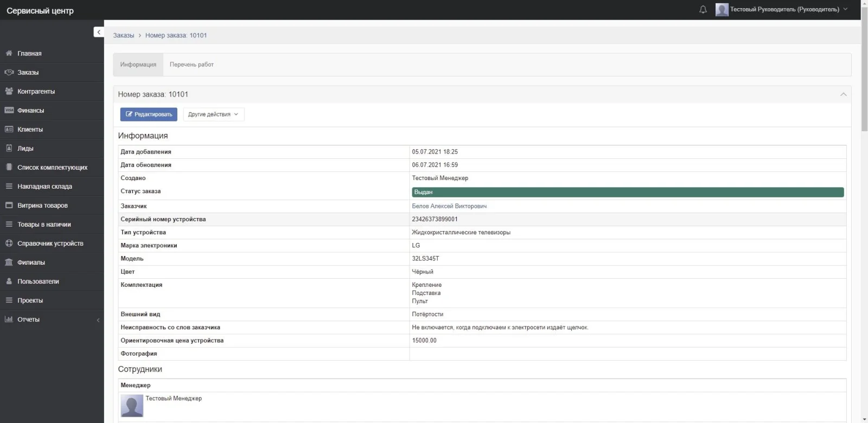Click the Финансы card icon in sidebar
868x423 pixels.
tap(9, 110)
